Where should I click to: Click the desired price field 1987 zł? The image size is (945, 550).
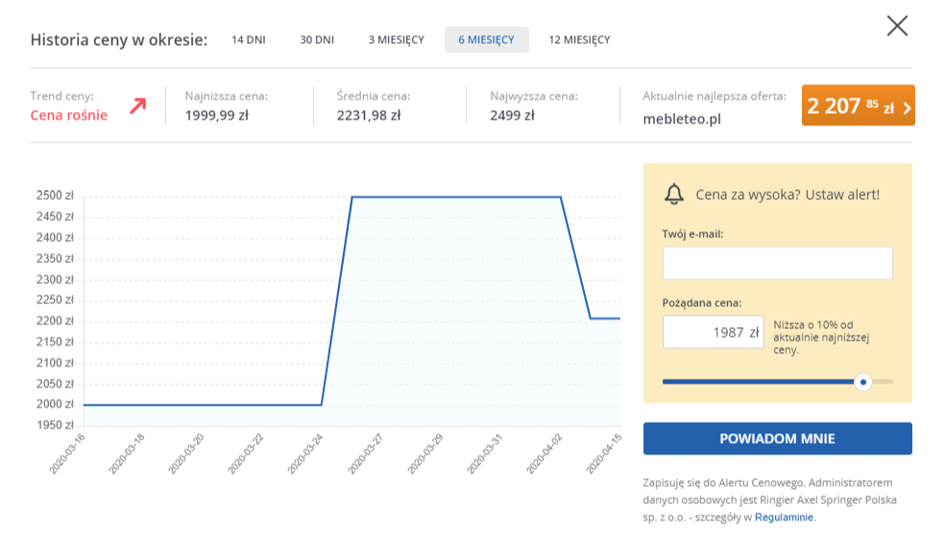click(713, 332)
